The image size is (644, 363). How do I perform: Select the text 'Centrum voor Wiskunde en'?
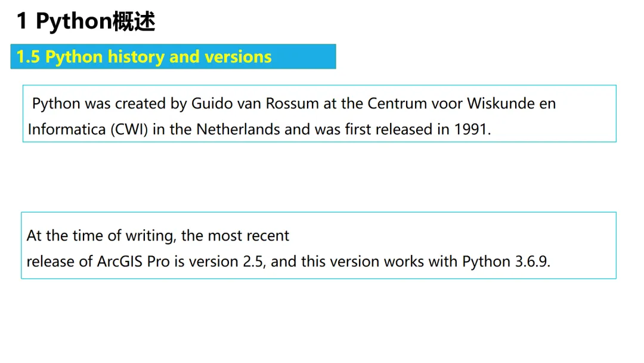click(x=462, y=103)
